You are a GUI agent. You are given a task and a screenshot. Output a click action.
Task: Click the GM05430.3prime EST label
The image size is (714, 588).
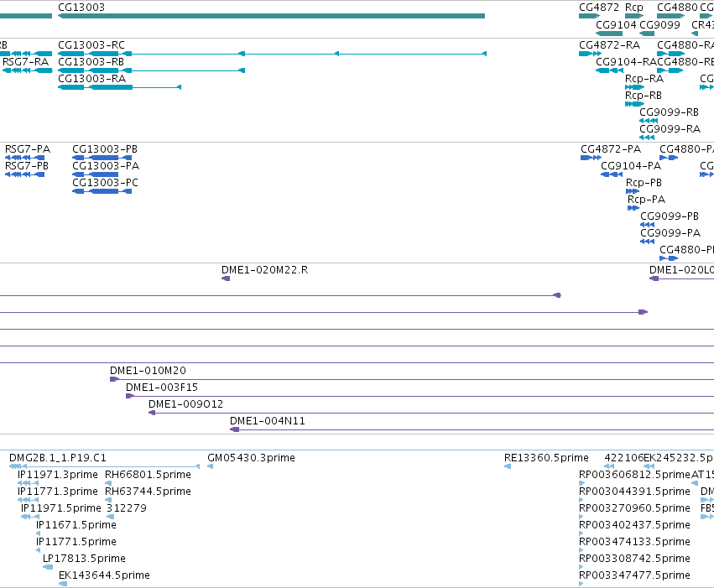(x=251, y=458)
